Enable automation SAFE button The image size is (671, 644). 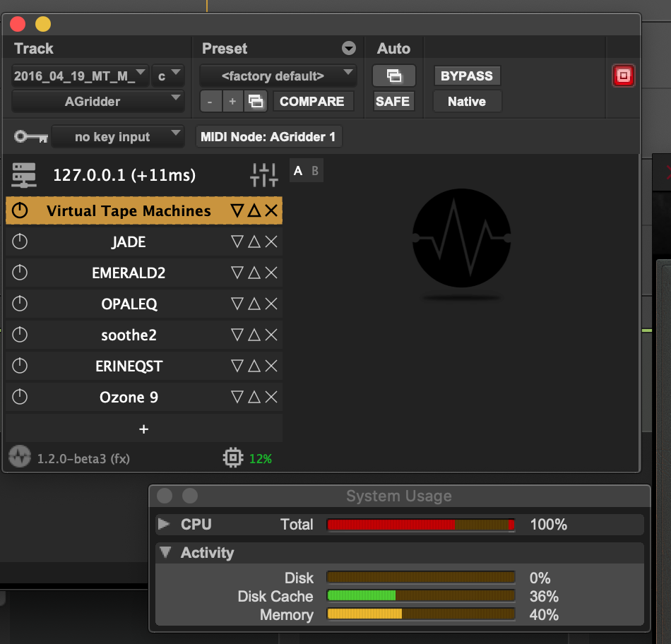pos(393,102)
